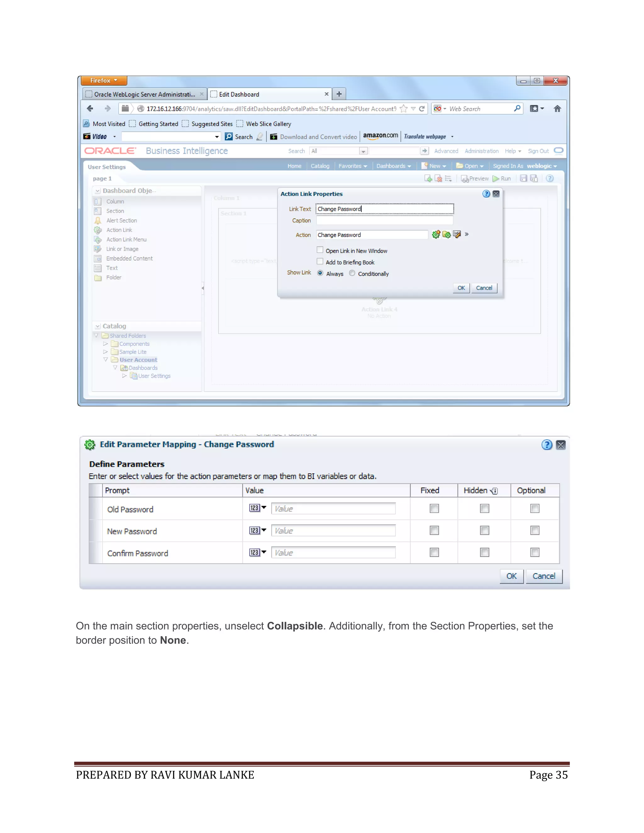644x833 pixels.
Task: Switch to Oracle WebLogic Server Administration tab
Action: click(145, 94)
